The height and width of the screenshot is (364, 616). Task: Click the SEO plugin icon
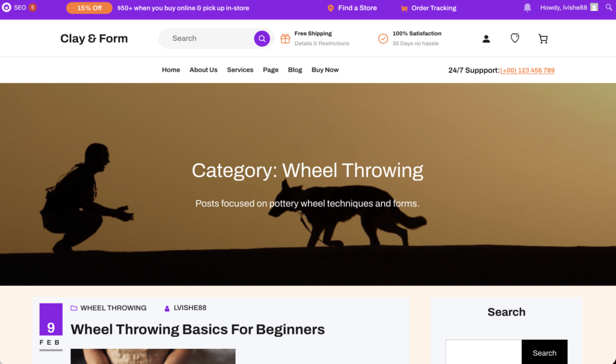click(x=6, y=7)
